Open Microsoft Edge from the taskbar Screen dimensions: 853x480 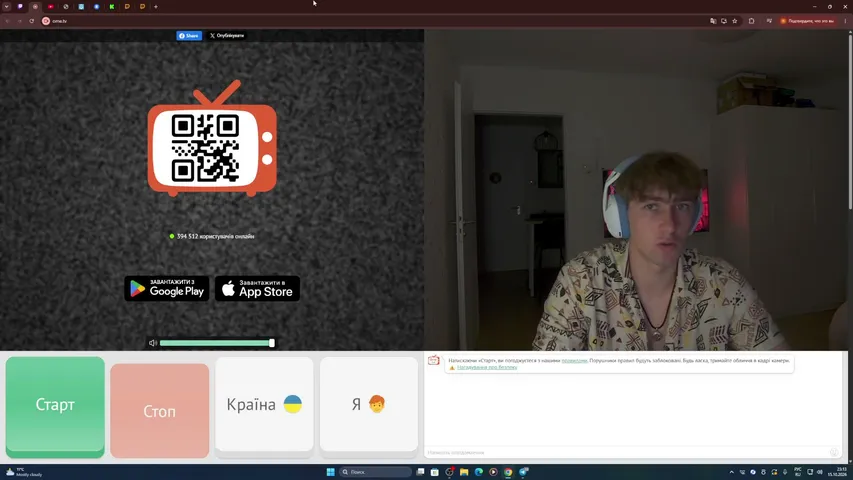(x=479, y=472)
